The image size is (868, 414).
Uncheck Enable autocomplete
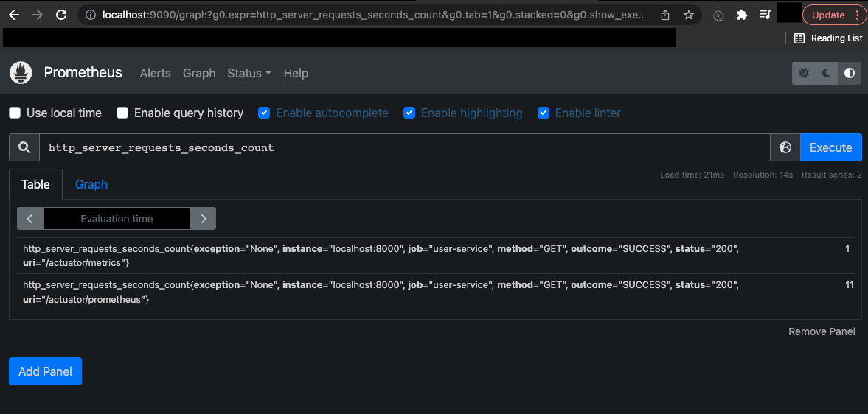pos(264,113)
